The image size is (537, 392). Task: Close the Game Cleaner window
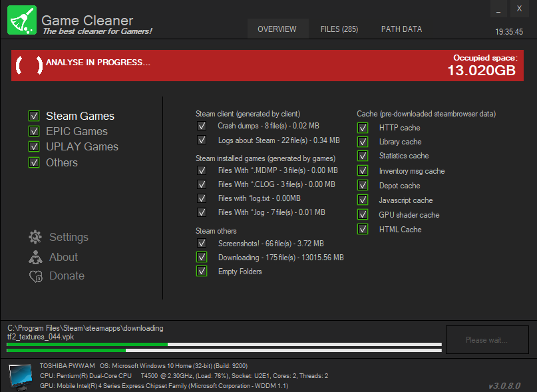520,9
